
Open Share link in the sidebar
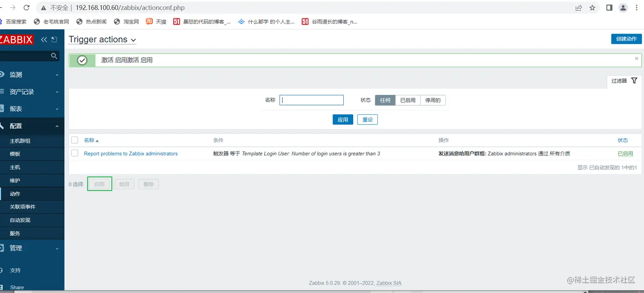tap(17, 287)
